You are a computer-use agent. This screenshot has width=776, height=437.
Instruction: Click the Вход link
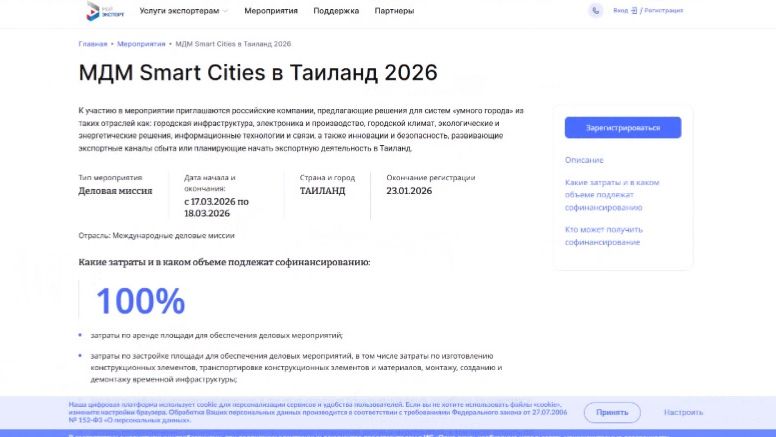pyautogui.click(x=620, y=10)
